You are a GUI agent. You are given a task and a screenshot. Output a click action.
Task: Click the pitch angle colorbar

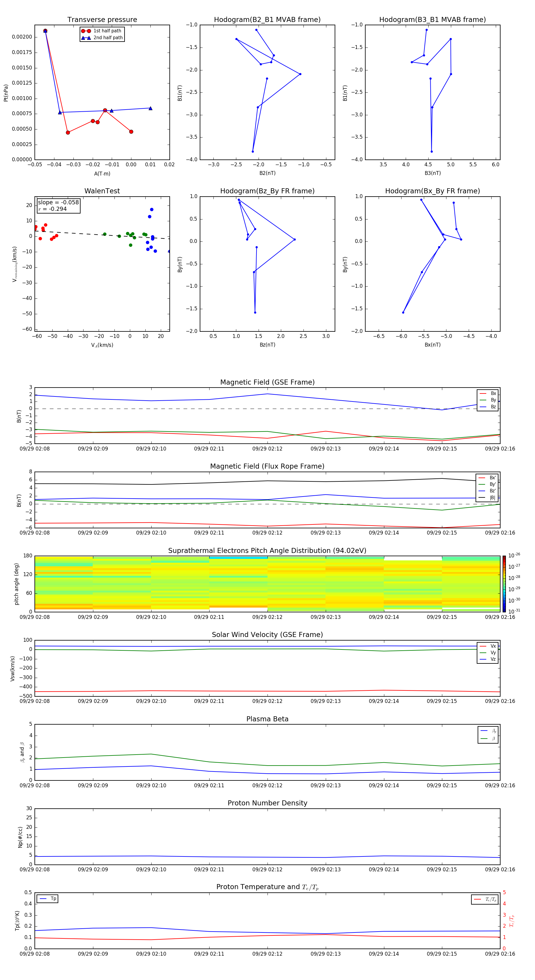point(504,584)
